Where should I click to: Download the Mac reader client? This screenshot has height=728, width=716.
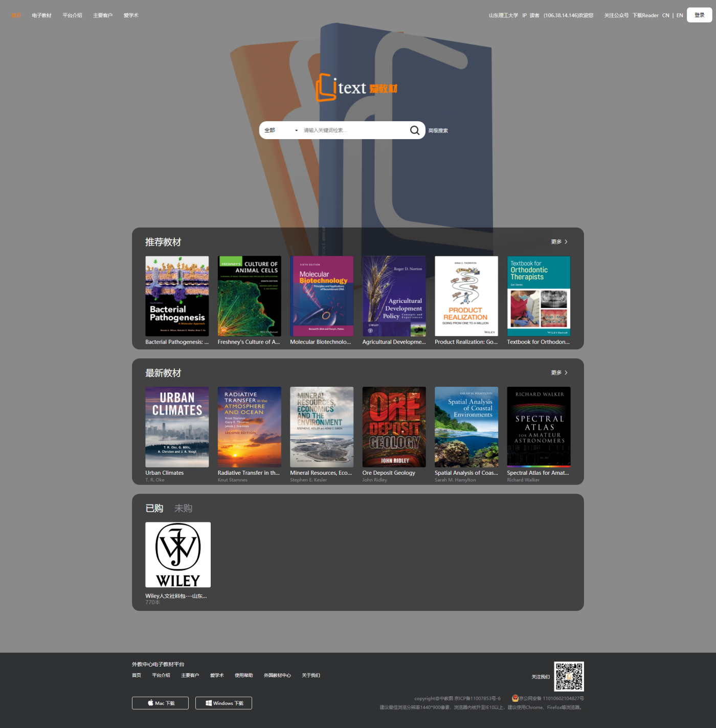pyautogui.click(x=160, y=703)
